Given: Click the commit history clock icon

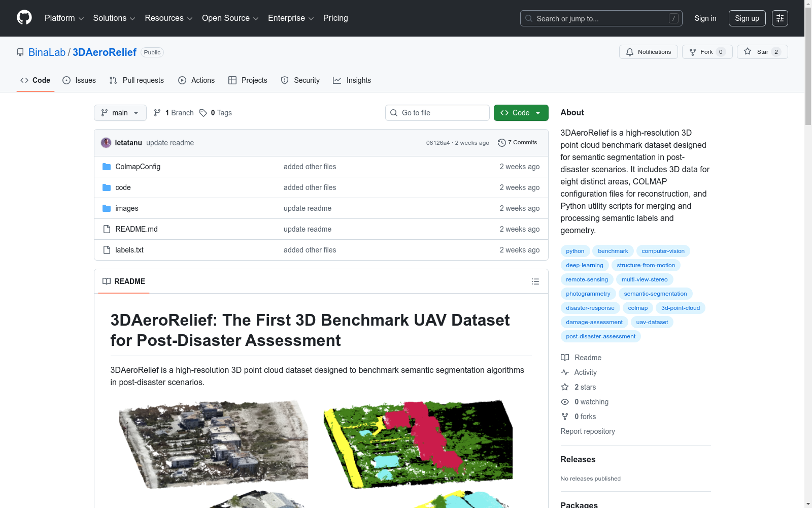Looking at the screenshot, I should [502, 143].
